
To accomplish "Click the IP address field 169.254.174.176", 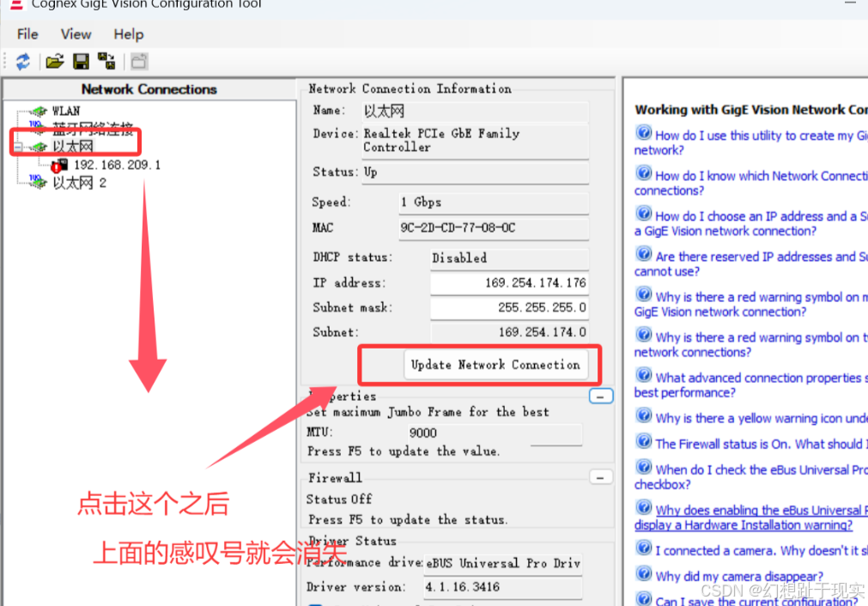I will pos(509,282).
